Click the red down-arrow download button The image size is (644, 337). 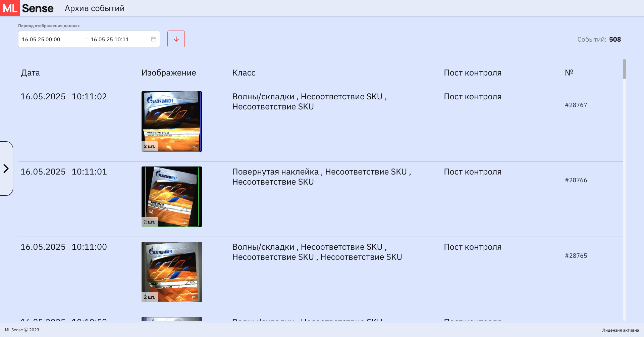[176, 39]
